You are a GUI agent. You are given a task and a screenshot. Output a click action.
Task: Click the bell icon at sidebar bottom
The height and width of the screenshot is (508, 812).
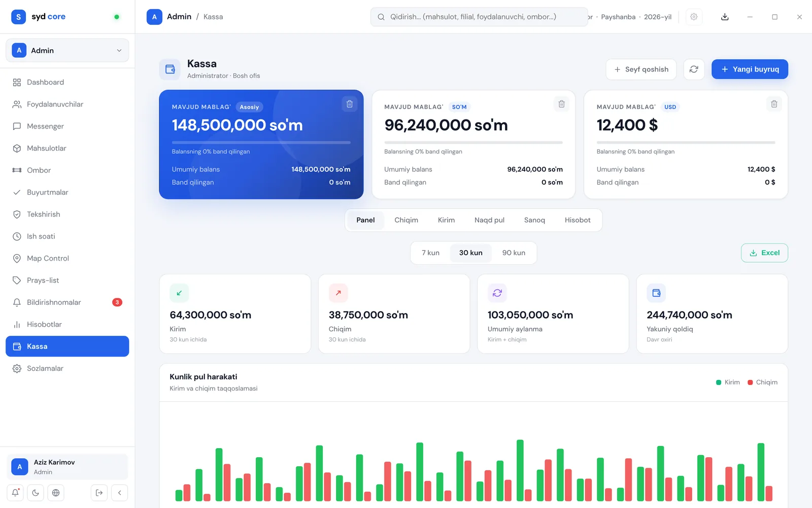pos(15,493)
